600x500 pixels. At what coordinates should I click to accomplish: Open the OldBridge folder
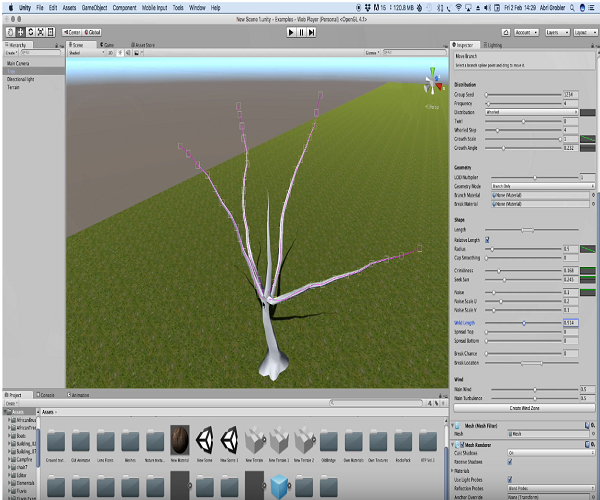pos(329,441)
